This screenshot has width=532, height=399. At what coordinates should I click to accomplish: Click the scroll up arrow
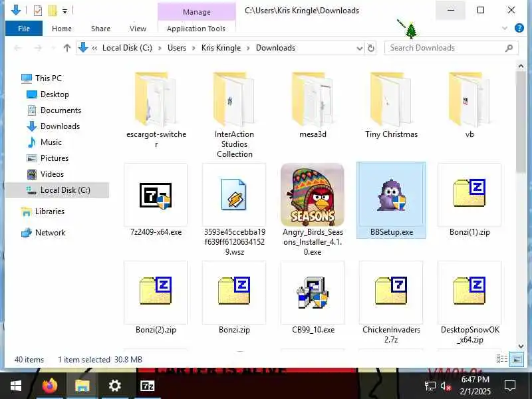pyautogui.click(x=521, y=66)
